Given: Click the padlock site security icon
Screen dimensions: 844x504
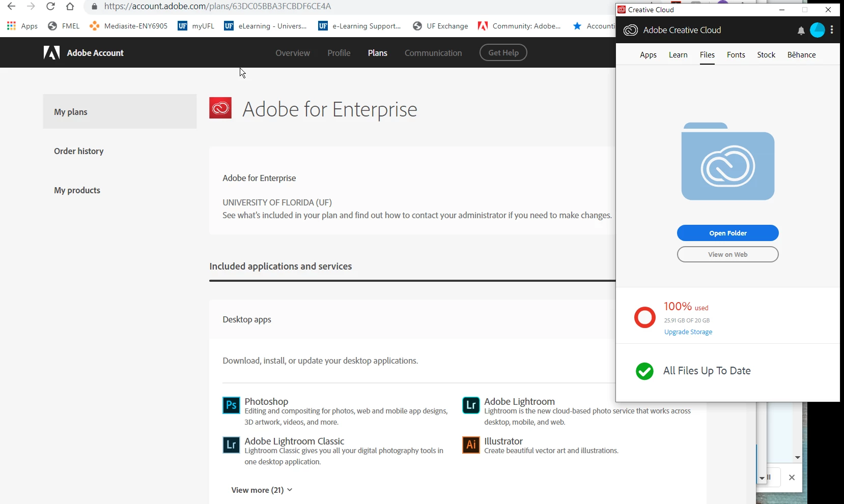Looking at the screenshot, I should (94, 7).
